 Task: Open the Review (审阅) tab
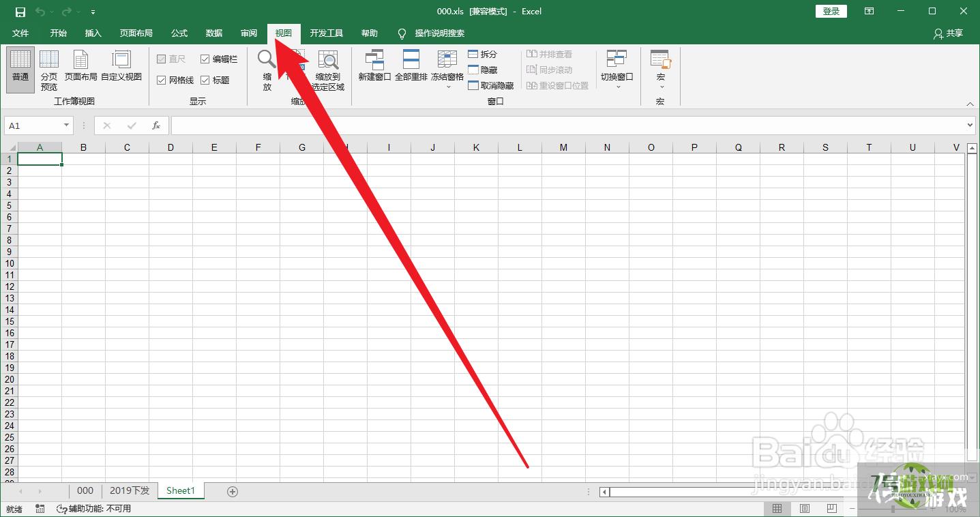(249, 33)
